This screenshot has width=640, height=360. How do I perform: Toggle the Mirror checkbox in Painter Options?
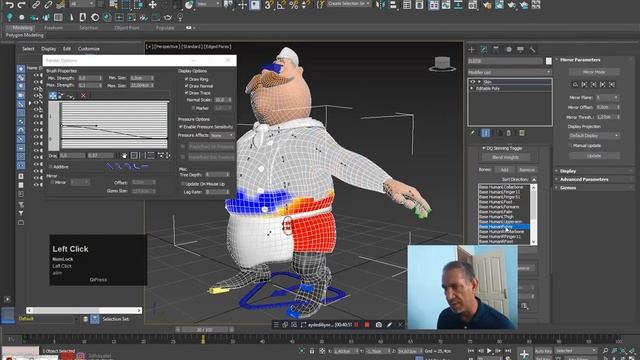tap(52, 182)
